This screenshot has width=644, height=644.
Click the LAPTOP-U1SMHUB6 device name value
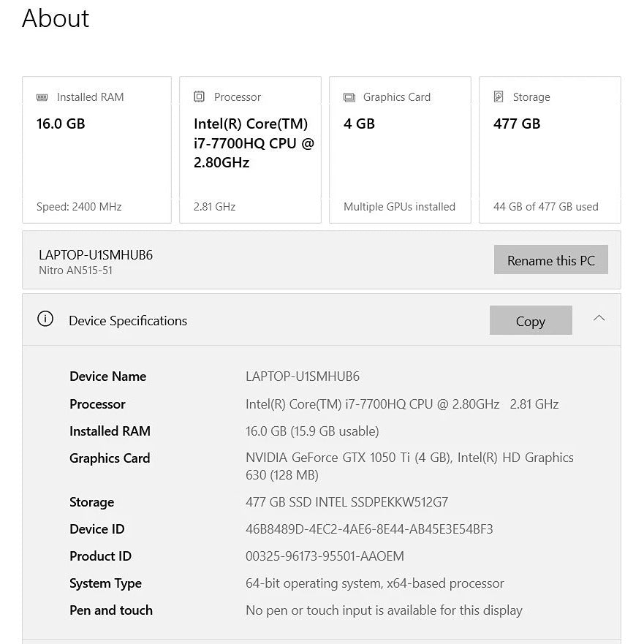pyautogui.click(x=303, y=376)
